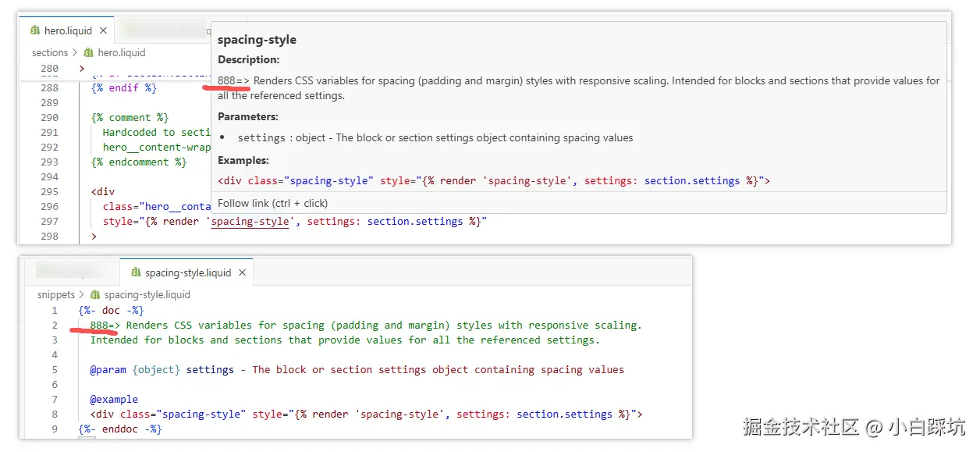Open the snippets breadcrumb folder
Image resolution: width=980 pixels, height=452 pixels.
[x=56, y=295]
